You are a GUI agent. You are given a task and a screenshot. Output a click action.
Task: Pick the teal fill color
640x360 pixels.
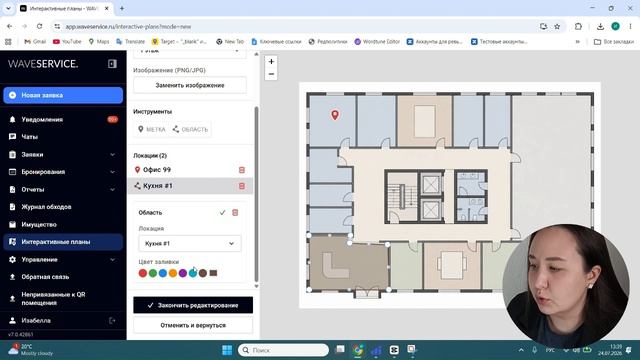(x=193, y=273)
